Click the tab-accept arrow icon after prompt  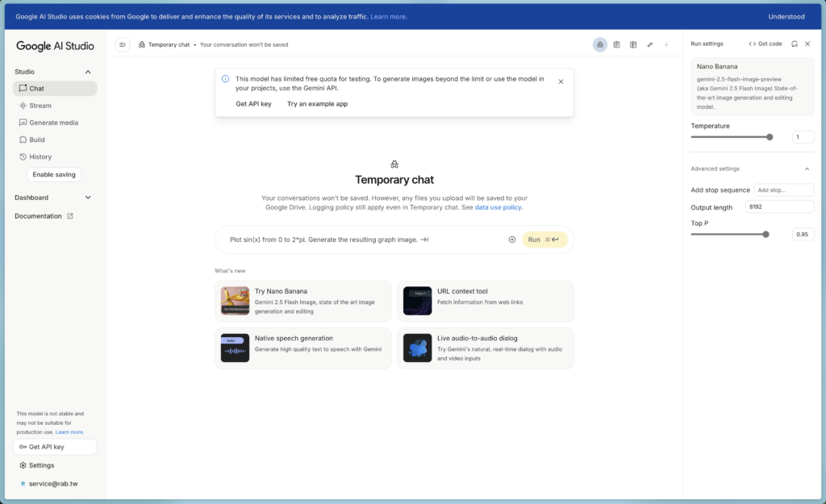(424, 240)
